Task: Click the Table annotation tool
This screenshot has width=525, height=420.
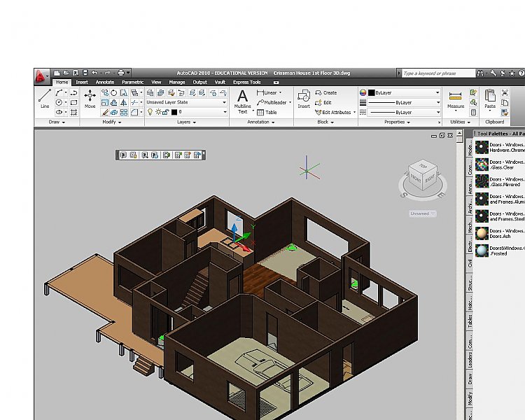Action: 267,112
